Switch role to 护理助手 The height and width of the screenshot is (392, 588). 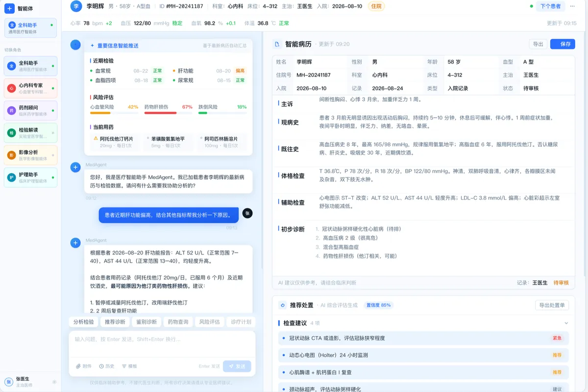click(x=30, y=177)
